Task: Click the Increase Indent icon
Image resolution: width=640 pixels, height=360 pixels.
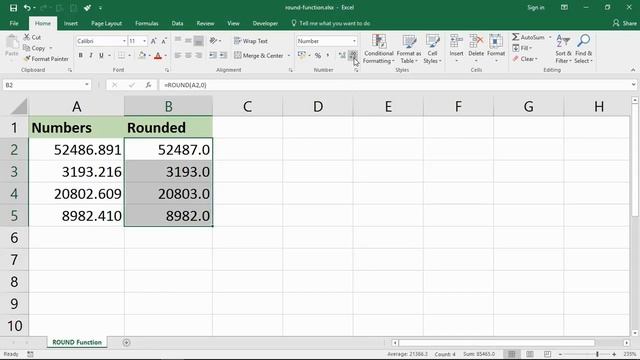Action: (x=223, y=55)
